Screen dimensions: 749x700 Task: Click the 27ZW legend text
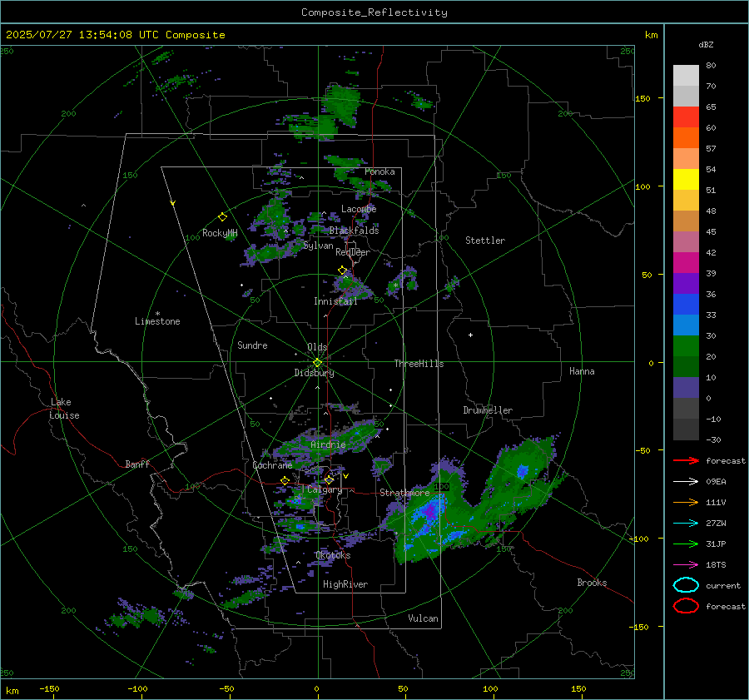(x=716, y=524)
